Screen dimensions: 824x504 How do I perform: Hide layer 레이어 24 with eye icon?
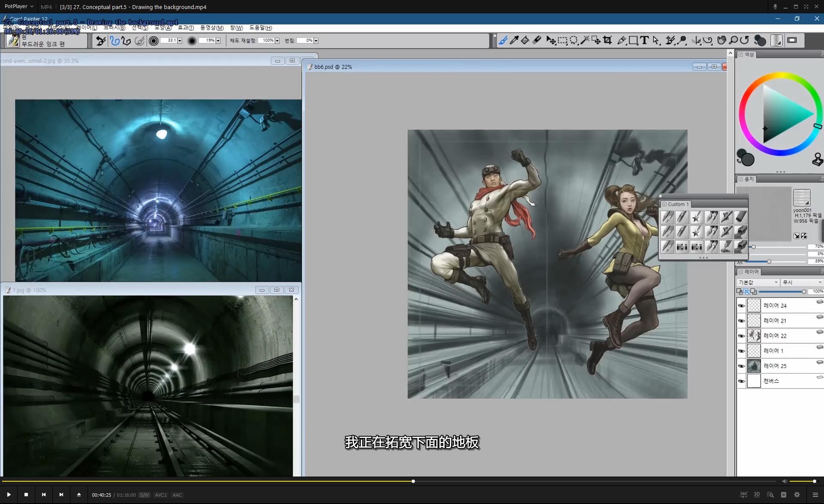741,306
